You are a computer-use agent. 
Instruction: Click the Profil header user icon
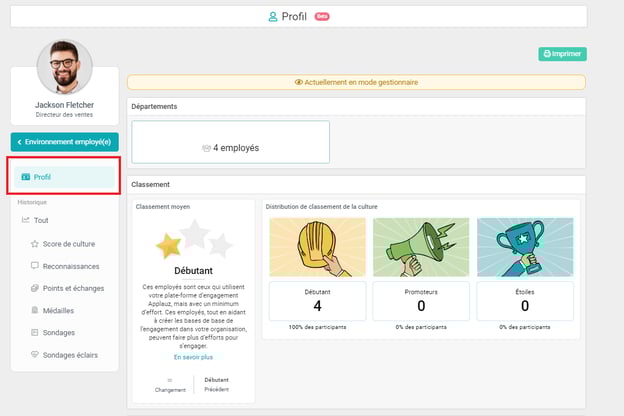[273, 17]
